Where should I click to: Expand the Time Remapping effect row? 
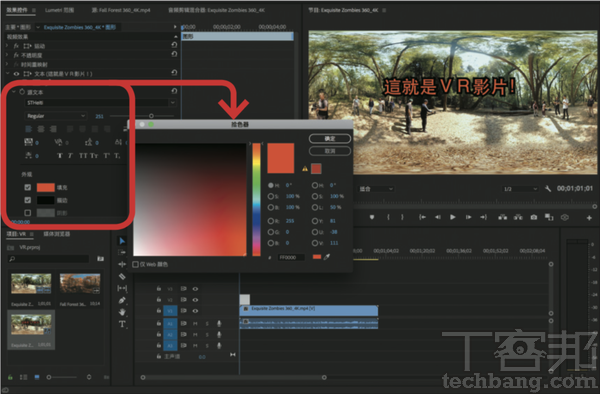[x=7, y=64]
